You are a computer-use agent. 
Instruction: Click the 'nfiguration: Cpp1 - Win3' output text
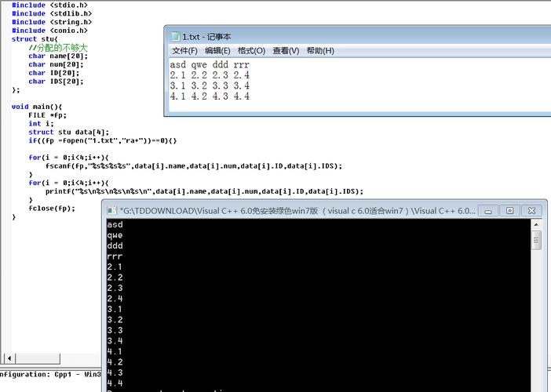tap(50, 375)
